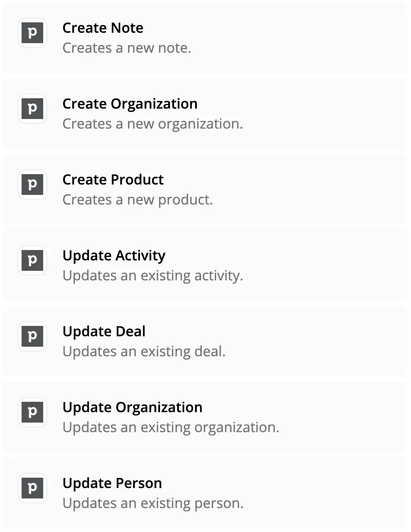The height and width of the screenshot is (532, 411).
Task: Choose the Create Organization action title
Action: (130, 104)
